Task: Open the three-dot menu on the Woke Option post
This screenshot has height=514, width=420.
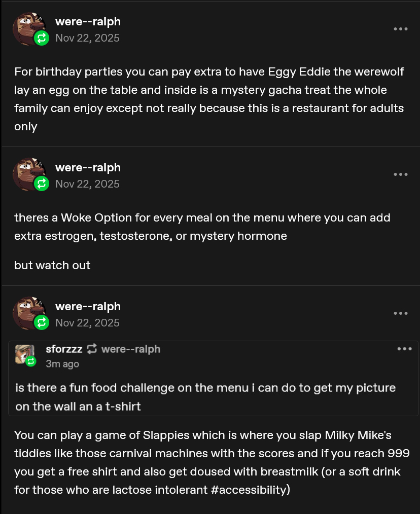Action: point(400,174)
